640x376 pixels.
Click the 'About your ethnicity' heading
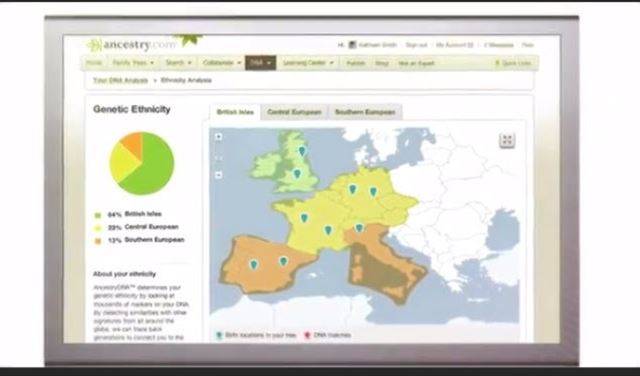[x=124, y=274]
